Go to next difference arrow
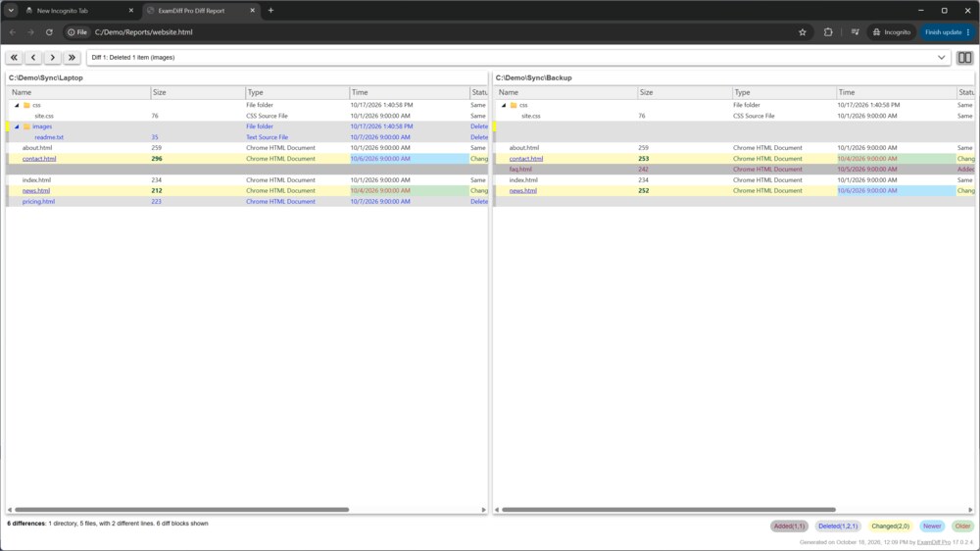980x551 pixels. 53,58
